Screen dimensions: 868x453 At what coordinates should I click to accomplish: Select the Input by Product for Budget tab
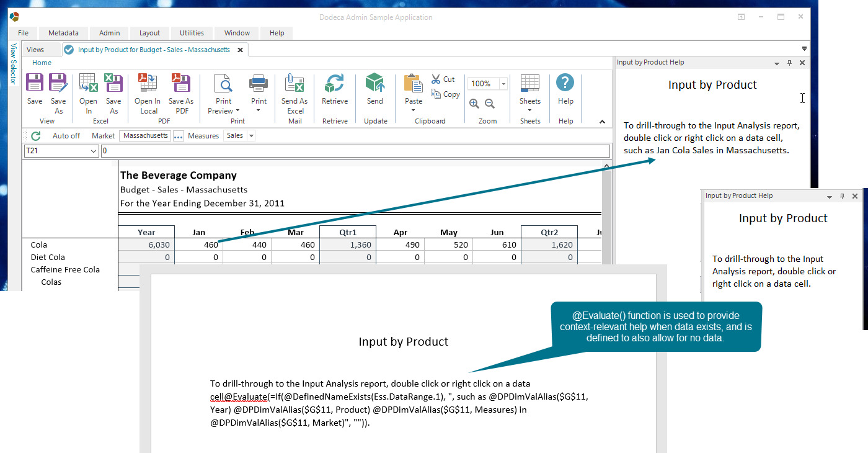[x=154, y=50]
